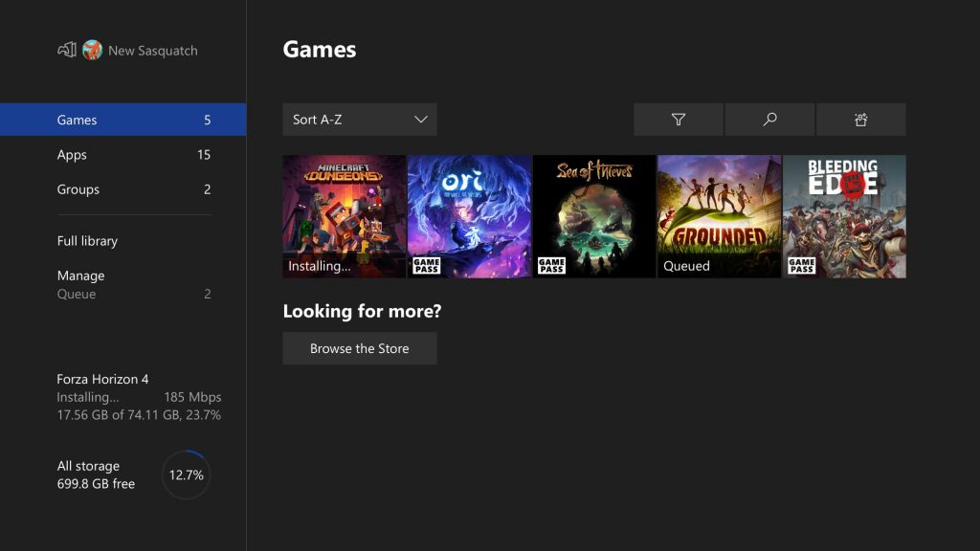Switch to the Apps section

[122, 155]
